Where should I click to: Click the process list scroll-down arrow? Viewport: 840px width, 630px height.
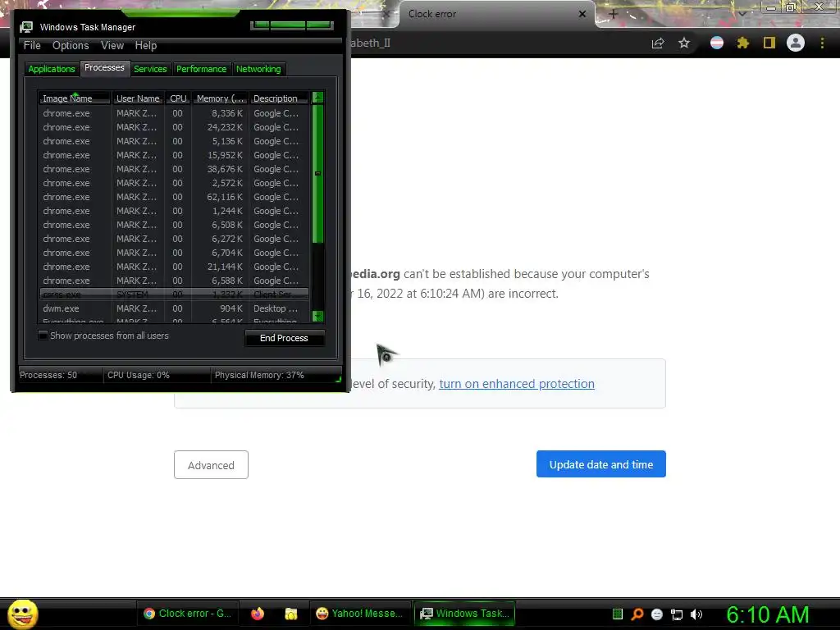point(317,316)
